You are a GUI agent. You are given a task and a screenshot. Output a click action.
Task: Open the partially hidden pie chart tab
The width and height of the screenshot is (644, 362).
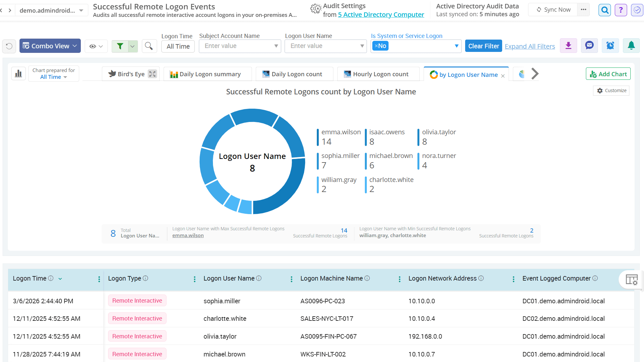[x=521, y=74]
